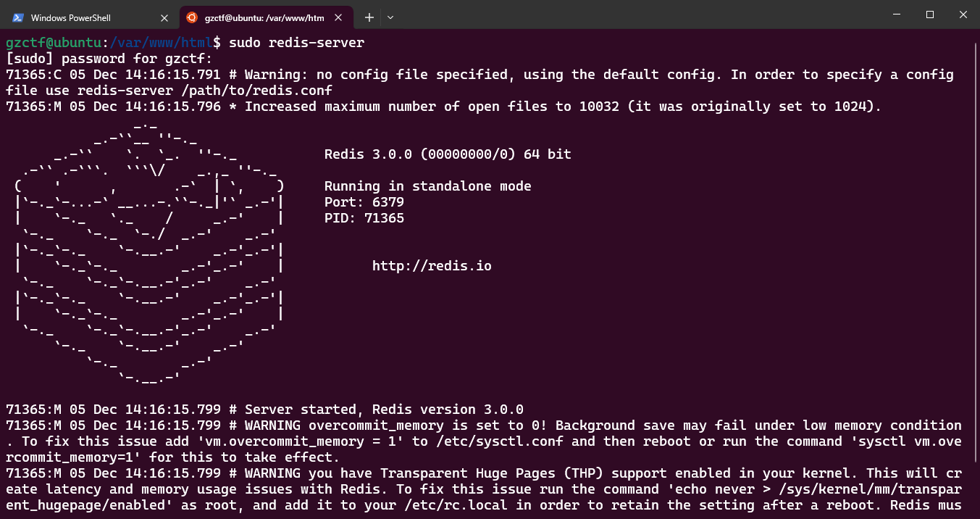Image resolution: width=980 pixels, height=519 pixels.
Task: Click the PowerShell icon on the first tab
Action: [18, 17]
